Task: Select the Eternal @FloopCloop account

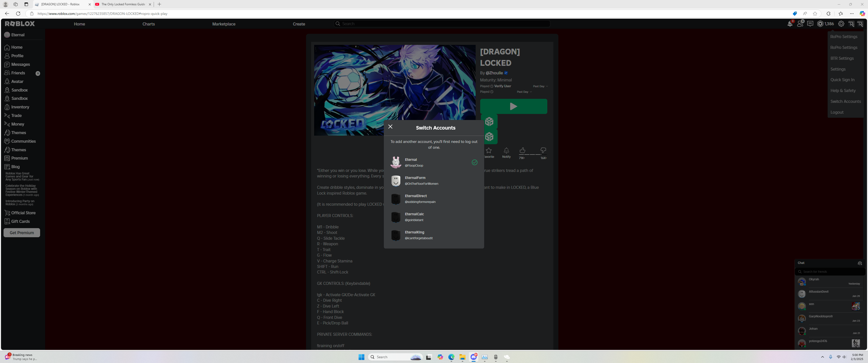Action: point(434,163)
